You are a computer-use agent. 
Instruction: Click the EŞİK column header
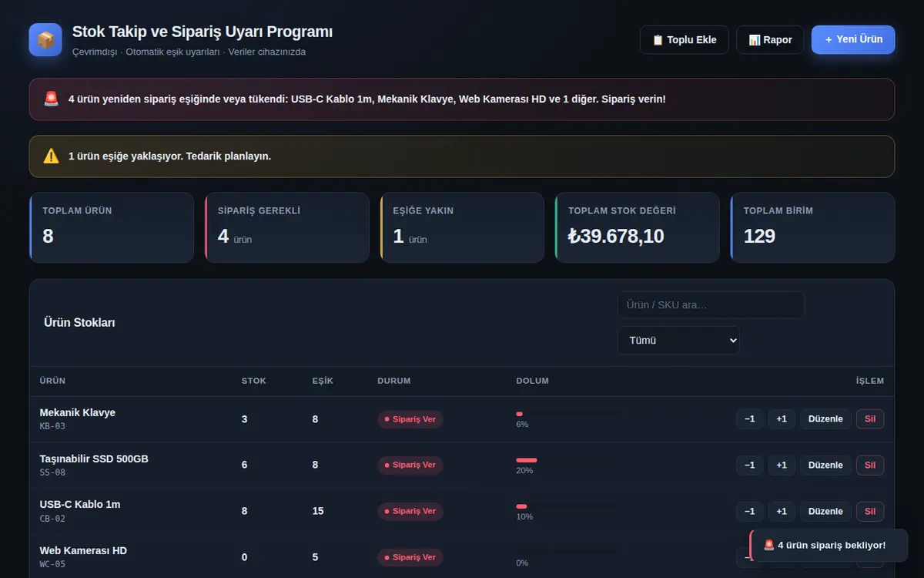(323, 381)
